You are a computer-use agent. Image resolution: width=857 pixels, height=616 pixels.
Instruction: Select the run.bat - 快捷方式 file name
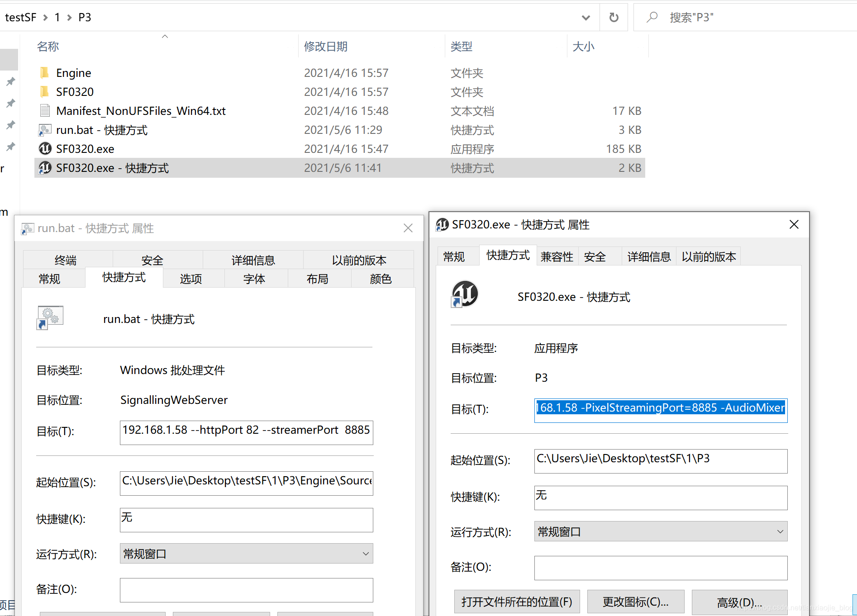click(102, 130)
